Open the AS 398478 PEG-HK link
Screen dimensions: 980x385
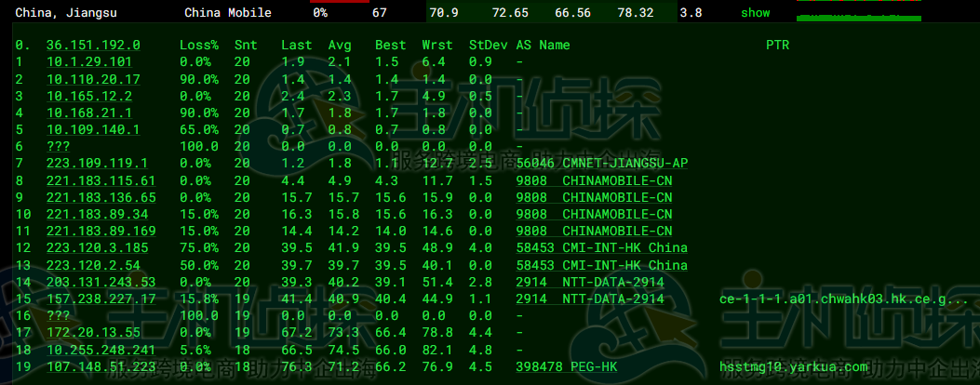pyautogui.click(x=567, y=366)
